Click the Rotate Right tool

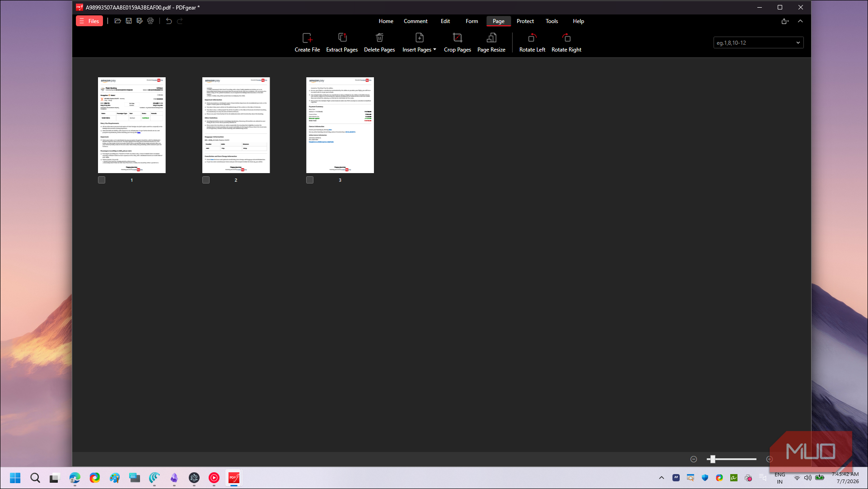point(566,42)
